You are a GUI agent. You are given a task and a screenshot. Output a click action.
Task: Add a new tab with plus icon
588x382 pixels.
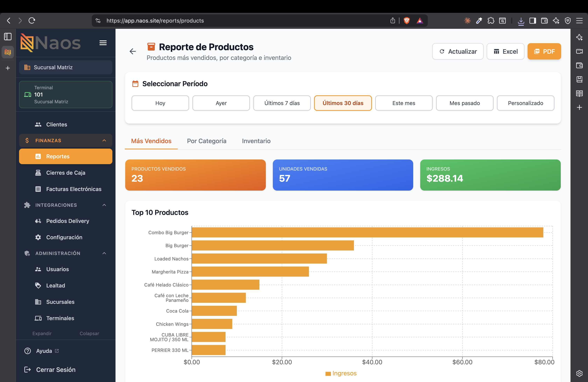click(x=8, y=68)
